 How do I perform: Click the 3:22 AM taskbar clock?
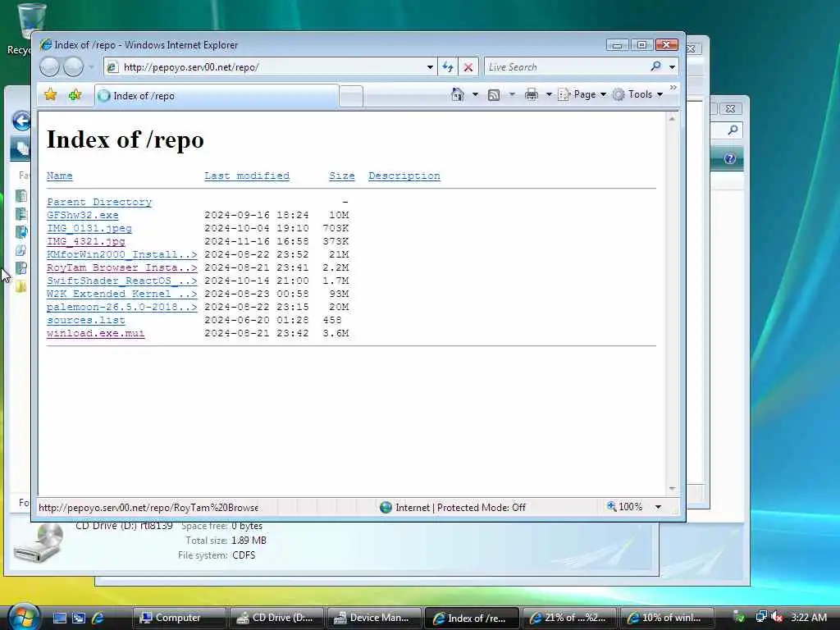808,617
